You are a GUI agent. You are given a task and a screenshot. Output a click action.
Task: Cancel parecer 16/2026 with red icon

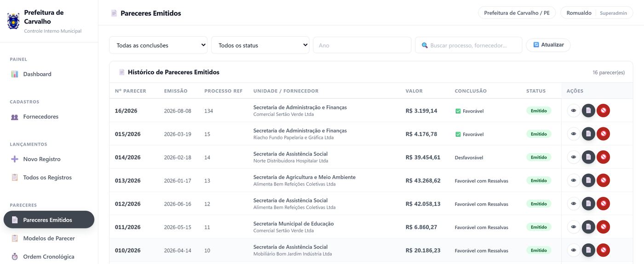[x=603, y=110]
